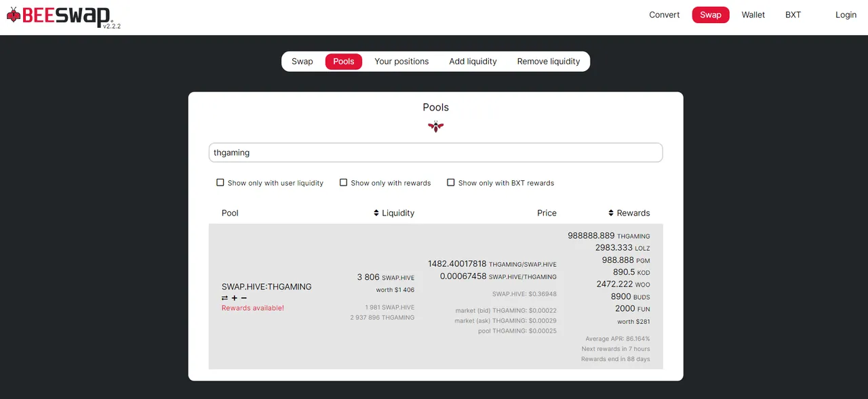
Task: Click the worth $1 406 text
Action: pyautogui.click(x=395, y=290)
